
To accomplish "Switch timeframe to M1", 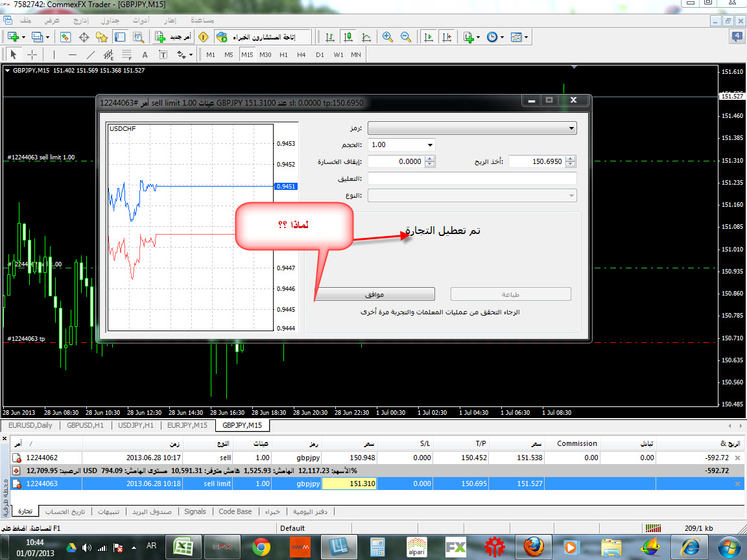I will [211, 54].
